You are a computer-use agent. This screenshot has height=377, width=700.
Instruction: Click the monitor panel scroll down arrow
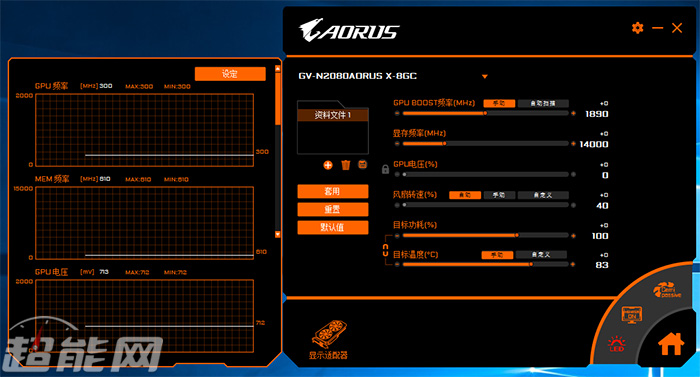coord(278,234)
